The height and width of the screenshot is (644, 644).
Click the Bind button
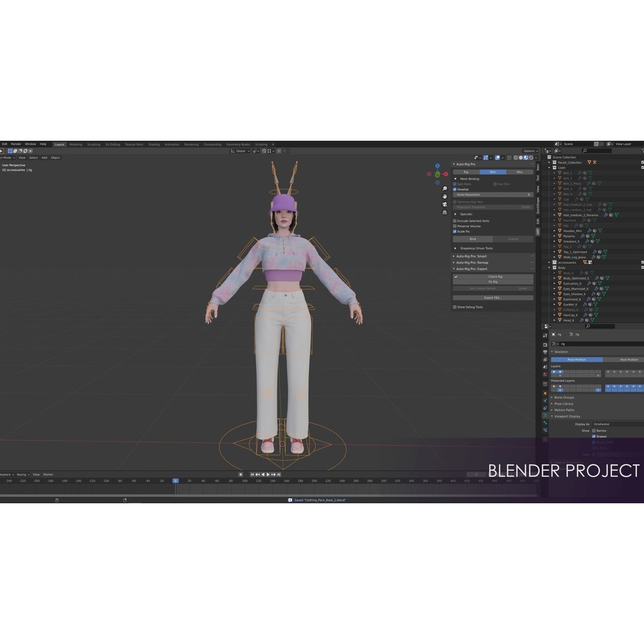point(473,239)
